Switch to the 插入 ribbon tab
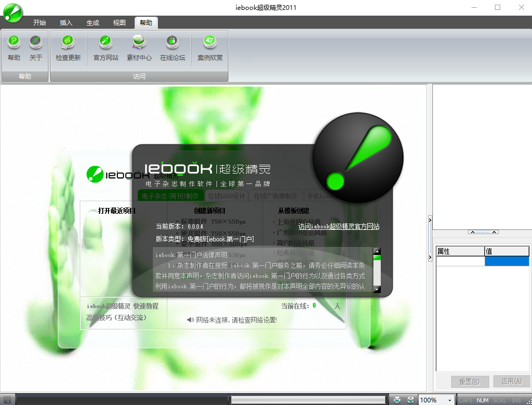The height and width of the screenshot is (405, 532). pyautogui.click(x=66, y=23)
